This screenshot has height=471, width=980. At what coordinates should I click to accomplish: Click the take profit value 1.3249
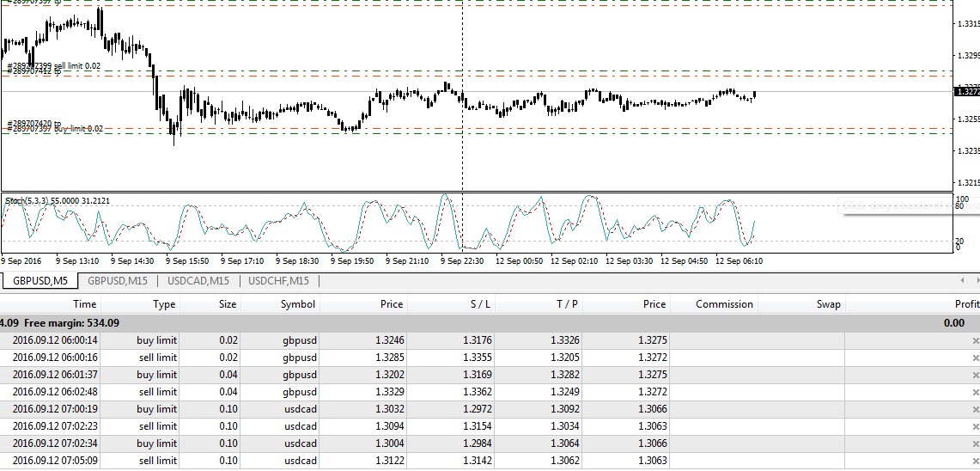[x=565, y=392]
